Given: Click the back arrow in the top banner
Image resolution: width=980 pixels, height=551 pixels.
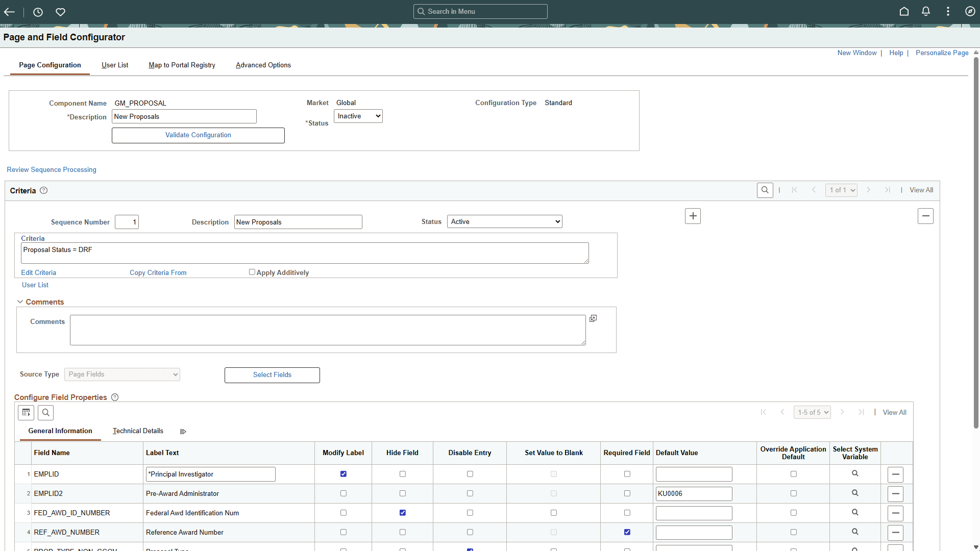Looking at the screenshot, I should pyautogui.click(x=9, y=12).
